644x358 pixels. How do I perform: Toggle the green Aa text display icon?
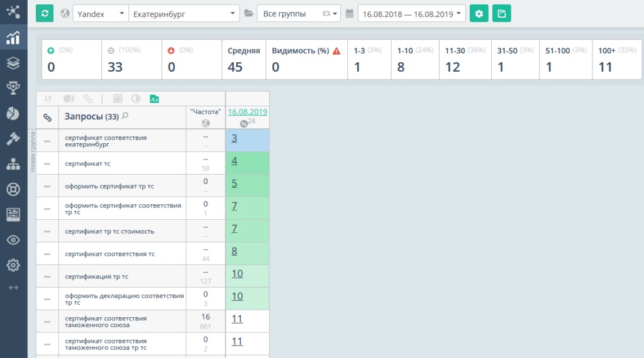coord(154,99)
